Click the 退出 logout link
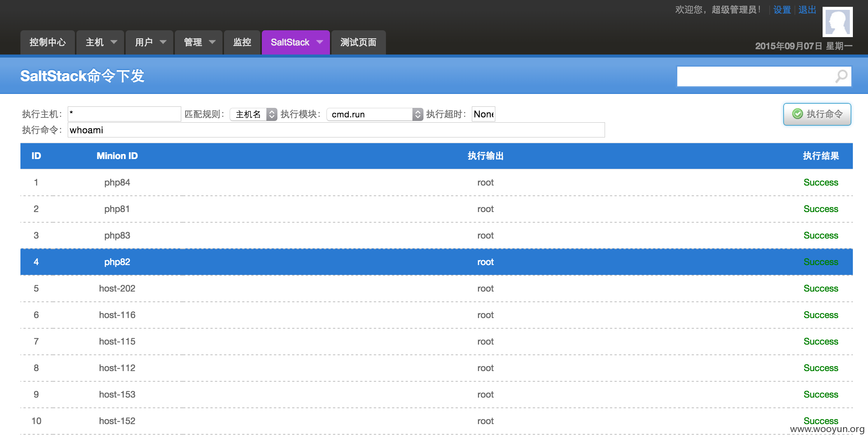Screen dimensions: 868x440 807,10
